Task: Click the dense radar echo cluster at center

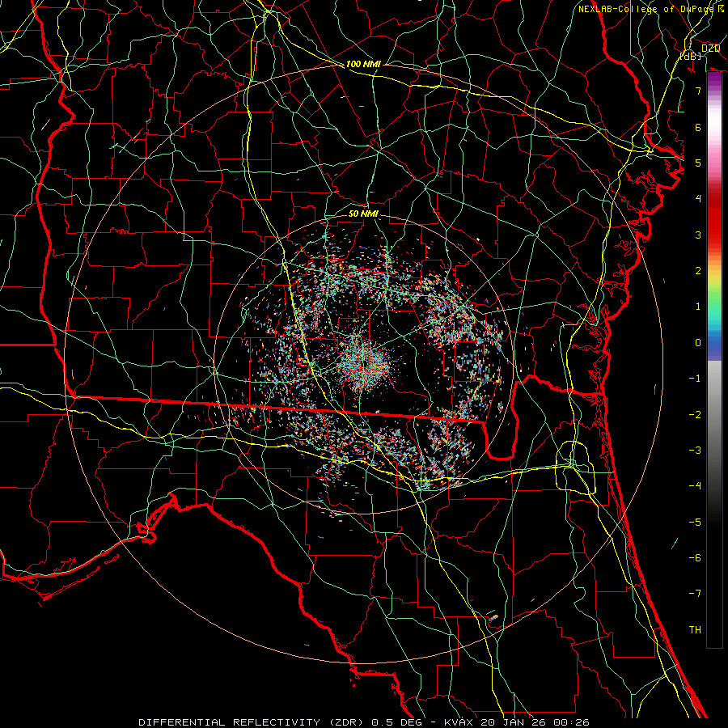Action: (366, 365)
